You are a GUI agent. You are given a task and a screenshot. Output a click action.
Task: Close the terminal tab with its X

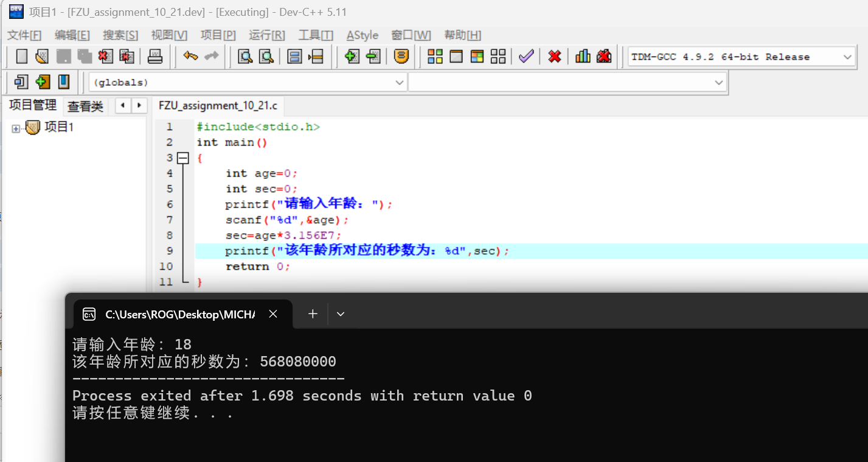click(273, 314)
